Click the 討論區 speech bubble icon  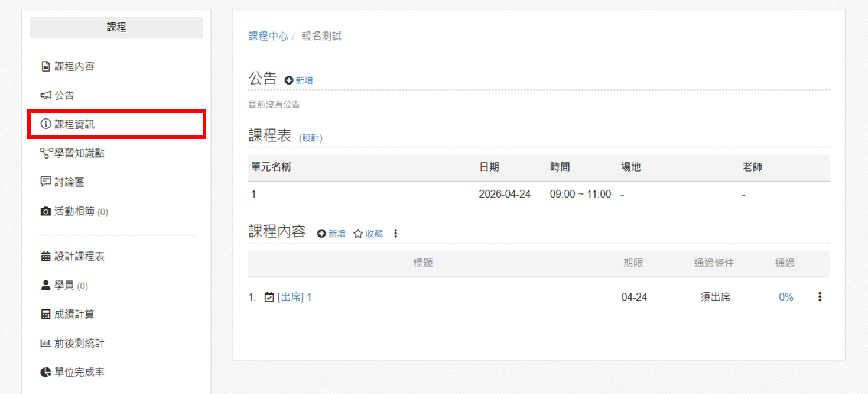(x=45, y=182)
